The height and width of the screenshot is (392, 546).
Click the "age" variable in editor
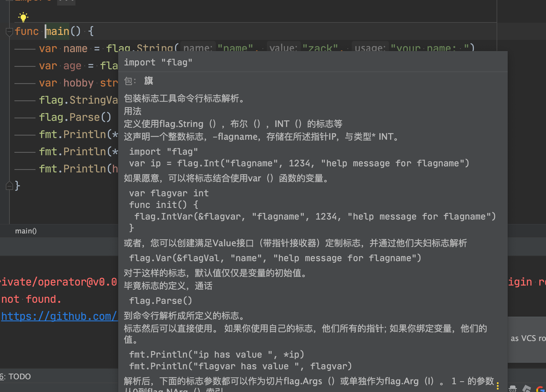pyautogui.click(x=72, y=66)
